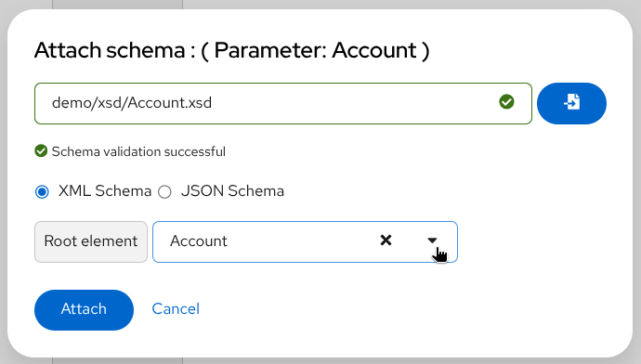Click the Cancel link
The height and width of the screenshot is (364, 641).
(176, 309)
